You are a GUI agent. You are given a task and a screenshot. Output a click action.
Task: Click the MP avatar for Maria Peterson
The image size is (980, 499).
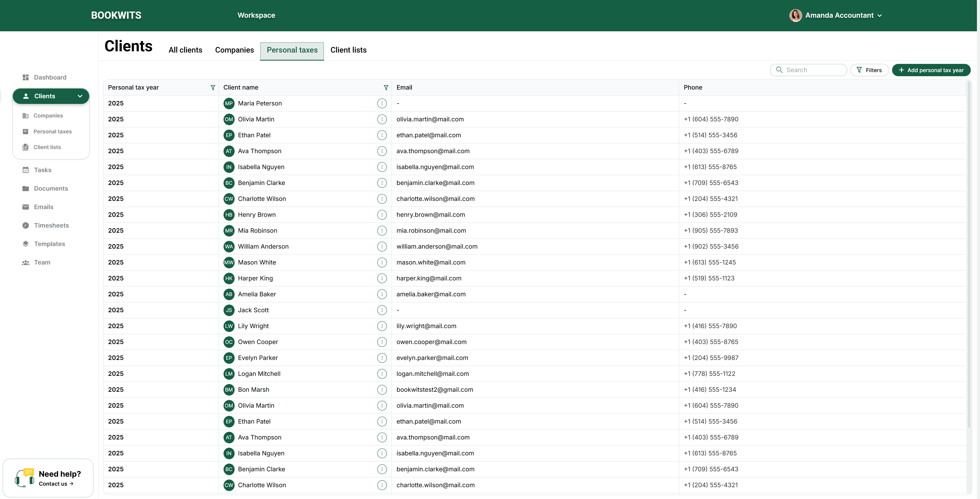tap(229, 104)
